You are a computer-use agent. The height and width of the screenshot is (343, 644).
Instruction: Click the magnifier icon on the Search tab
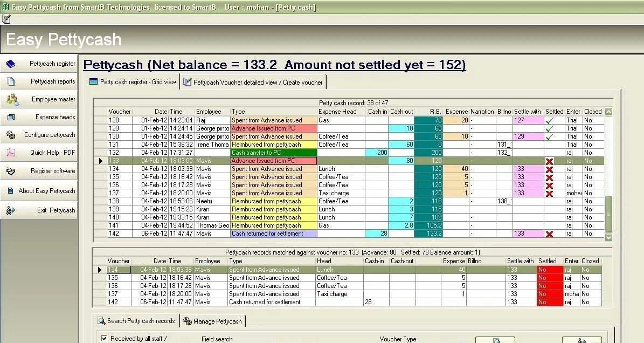101,321
